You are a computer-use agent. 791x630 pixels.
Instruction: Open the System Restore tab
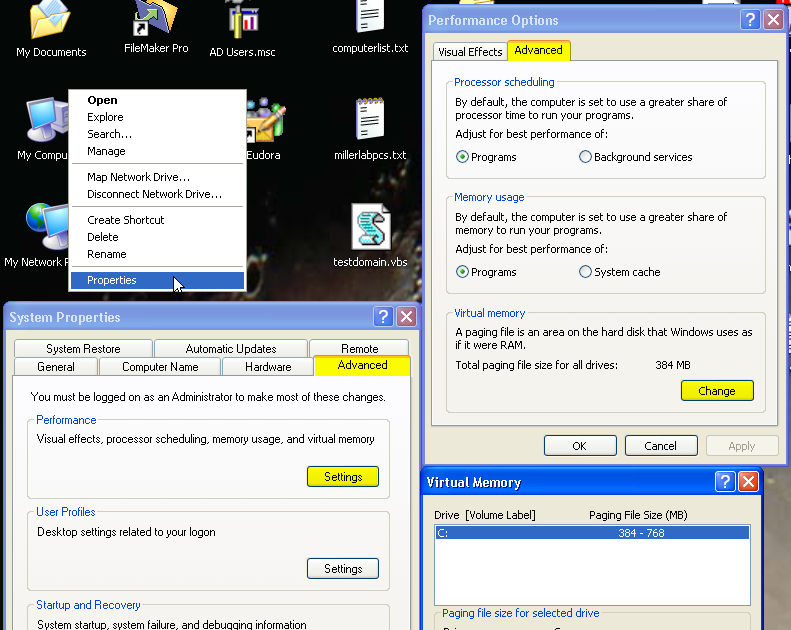[x=83, y=349]
